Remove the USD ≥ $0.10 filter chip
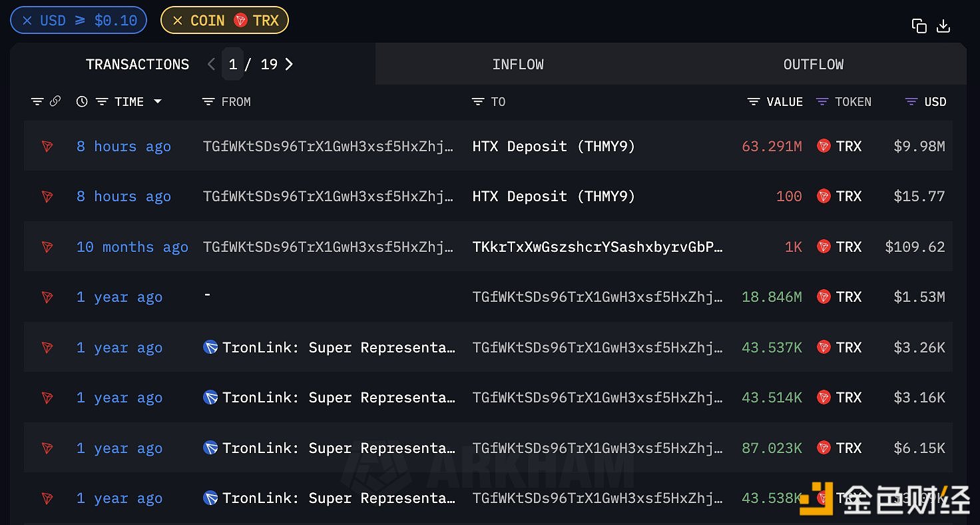 tap(27, 21)
